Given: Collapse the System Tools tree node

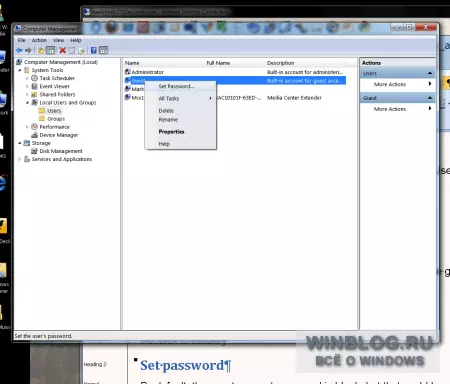Looking at the screenshot, I should click(x=20, y=70).
